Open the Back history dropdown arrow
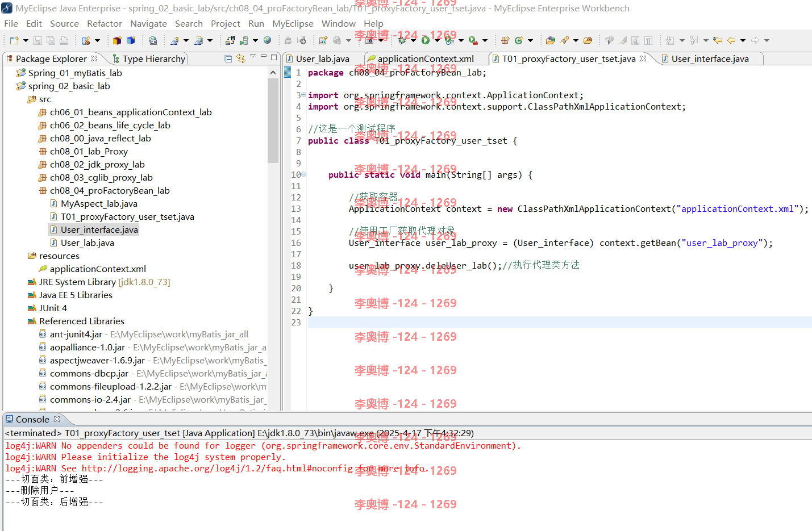Screen dimensions: 812x531 (743, 41)
